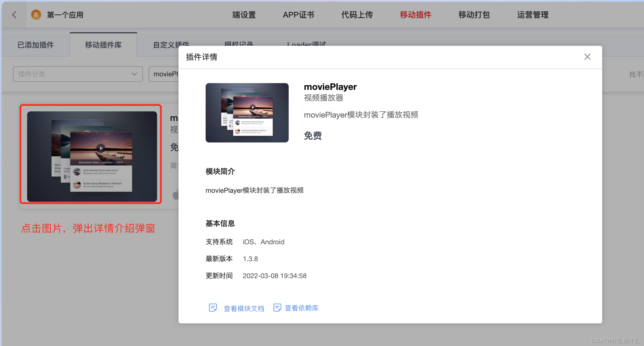Open 移动打包 in top navigation

(474, 15)
